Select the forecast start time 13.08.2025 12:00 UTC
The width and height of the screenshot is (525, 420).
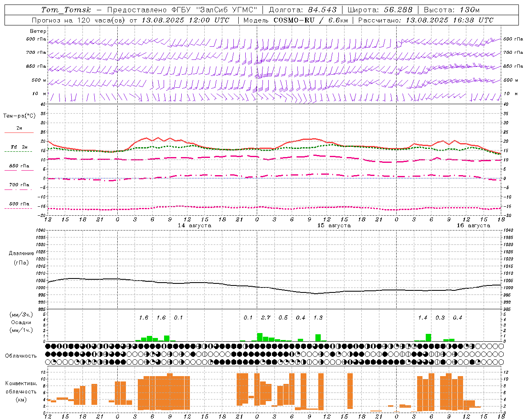point(185,20)
